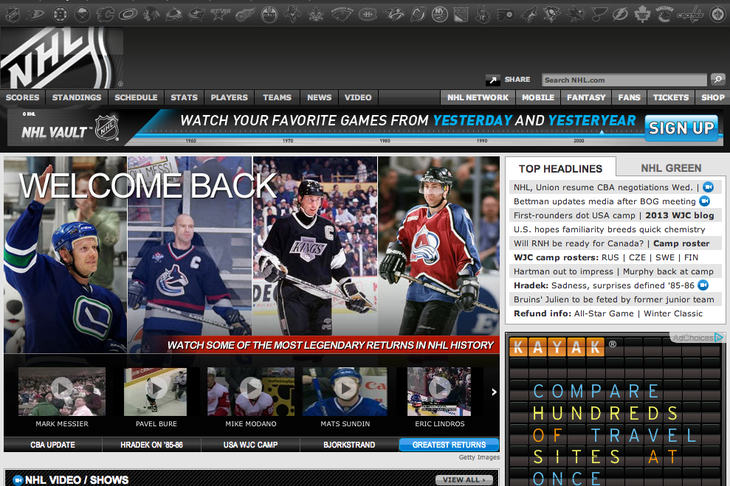Select the TOP HEADLINES tab

(561, 169)
